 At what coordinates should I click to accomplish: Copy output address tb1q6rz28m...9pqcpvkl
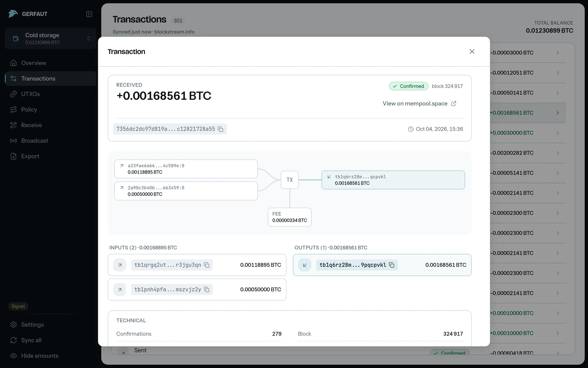pyautogui.click(x=392, y=265)
